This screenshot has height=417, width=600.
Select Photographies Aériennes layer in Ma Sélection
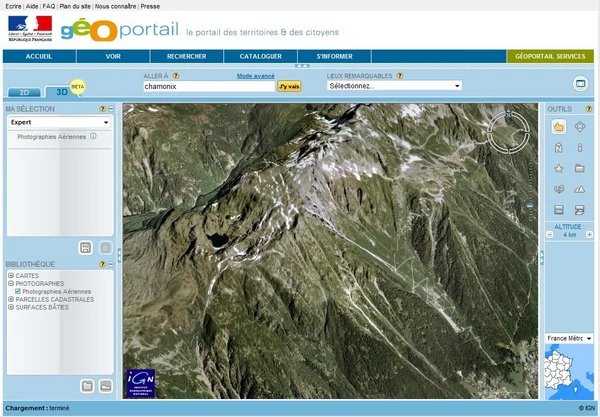point(51,137)
